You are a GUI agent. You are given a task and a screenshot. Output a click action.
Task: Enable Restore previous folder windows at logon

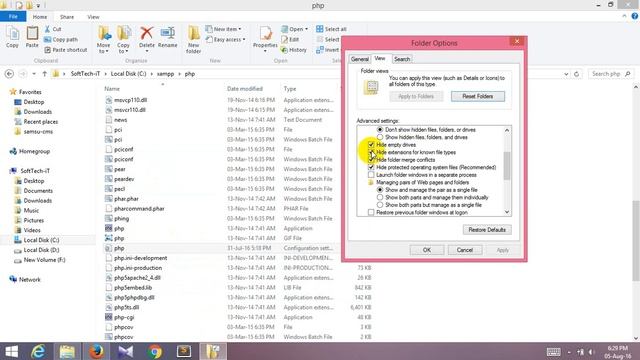point(371,212)
